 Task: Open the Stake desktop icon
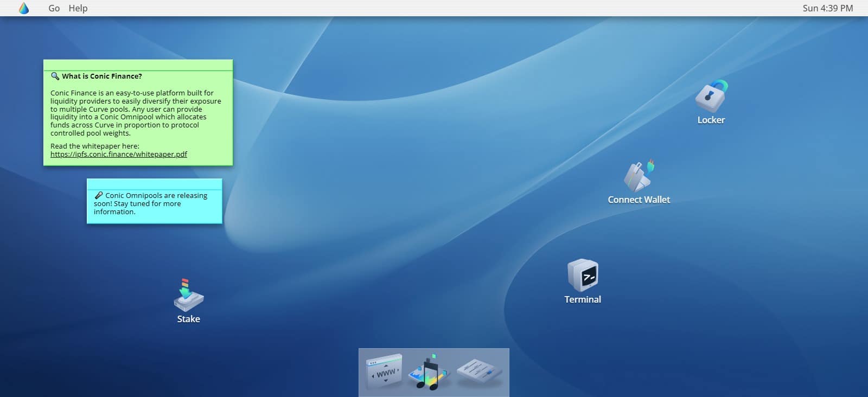pos(188,296)
